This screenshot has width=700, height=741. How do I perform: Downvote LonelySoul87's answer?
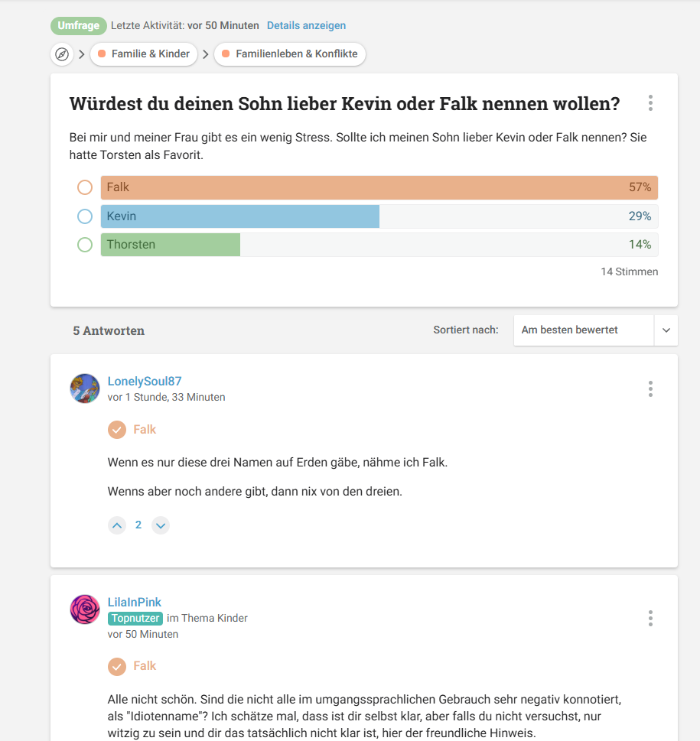point(160,525)
